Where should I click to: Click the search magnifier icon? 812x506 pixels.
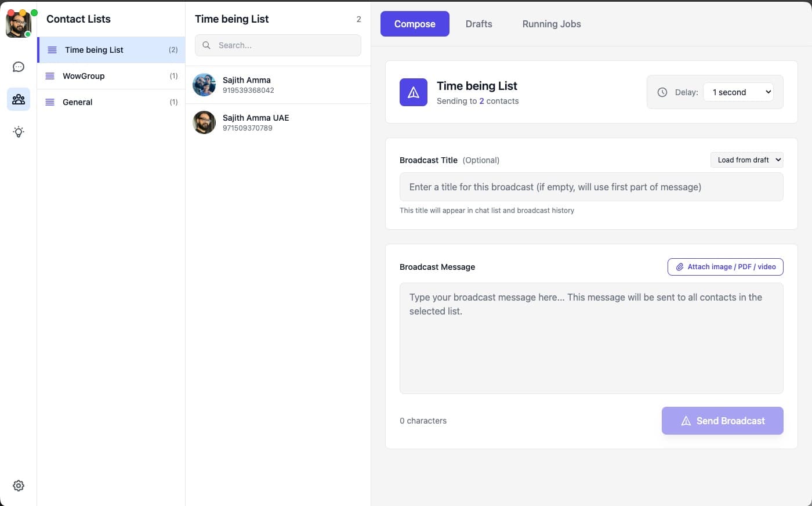206,45
